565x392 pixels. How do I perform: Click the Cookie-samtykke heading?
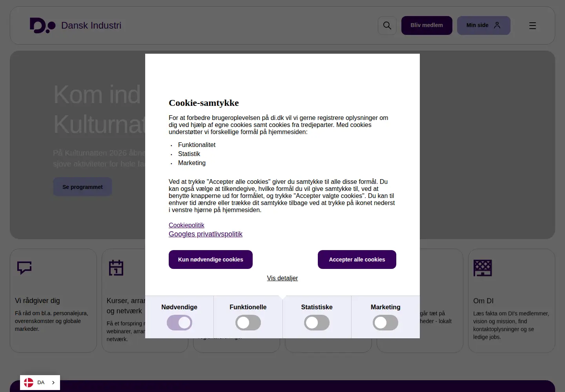coord(204,103)
